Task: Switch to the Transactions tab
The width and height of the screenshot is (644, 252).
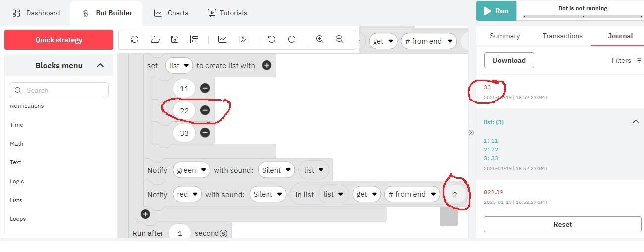Action: 562,36
